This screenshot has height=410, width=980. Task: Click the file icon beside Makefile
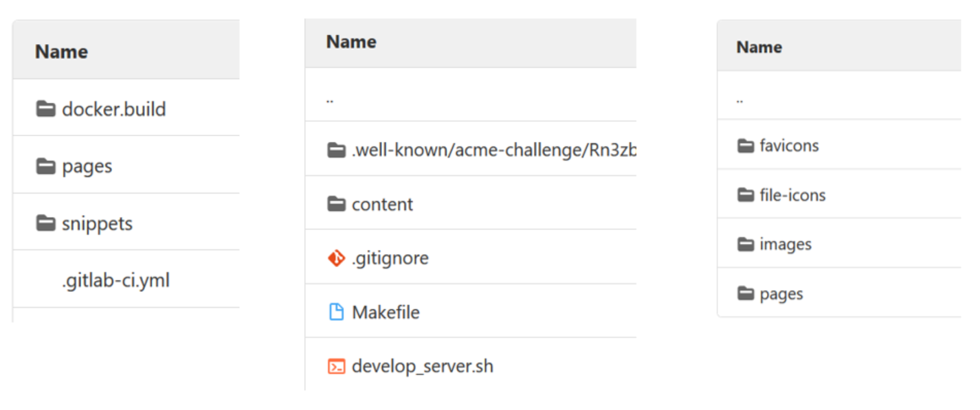click(336, 312)
